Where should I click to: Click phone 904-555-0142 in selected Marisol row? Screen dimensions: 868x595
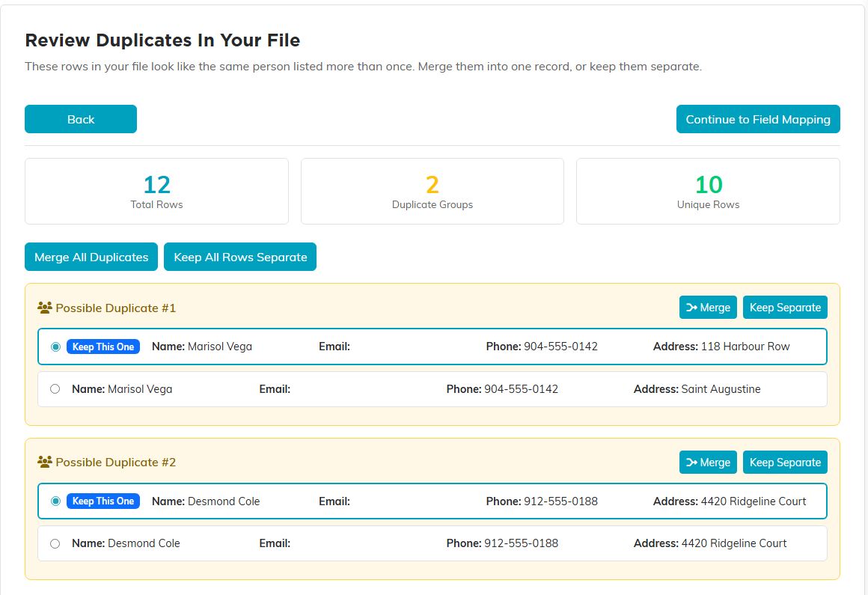(560, 347)
